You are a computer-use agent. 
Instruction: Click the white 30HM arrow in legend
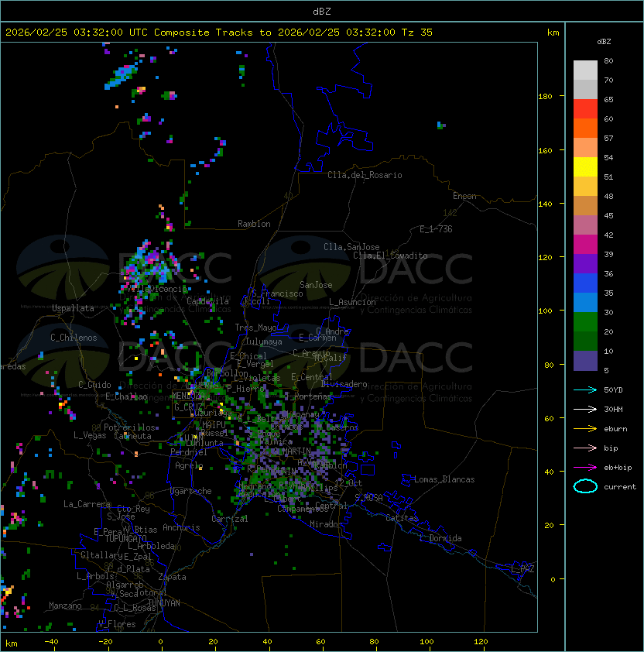(x=585, y=409)
